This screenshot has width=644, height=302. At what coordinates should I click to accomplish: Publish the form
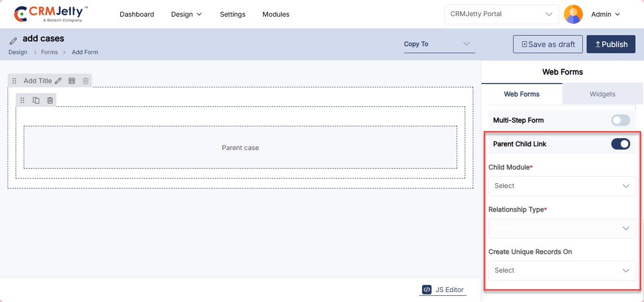(611, 44)
